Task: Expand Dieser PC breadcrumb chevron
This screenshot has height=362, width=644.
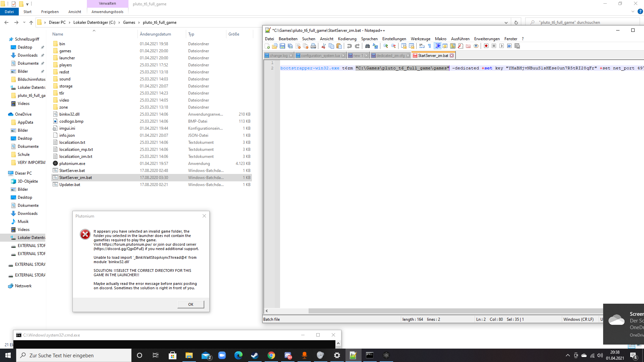Action: pos(69,22)
